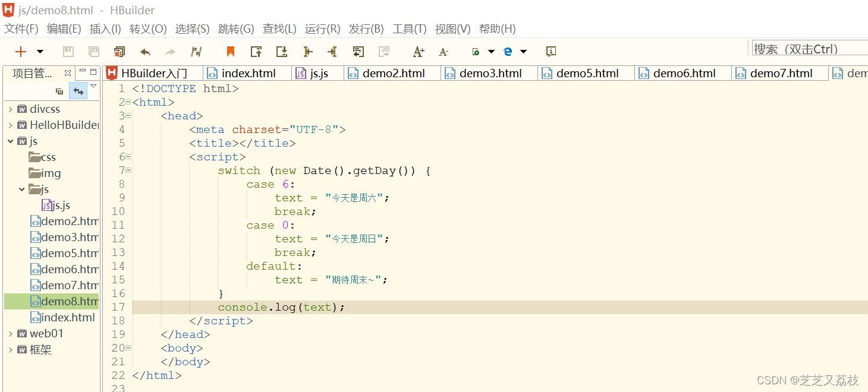Open the 编辑(E) menu
Image resolution: width=868 pixels, height=392 pixels.
(x=64, y=29)
